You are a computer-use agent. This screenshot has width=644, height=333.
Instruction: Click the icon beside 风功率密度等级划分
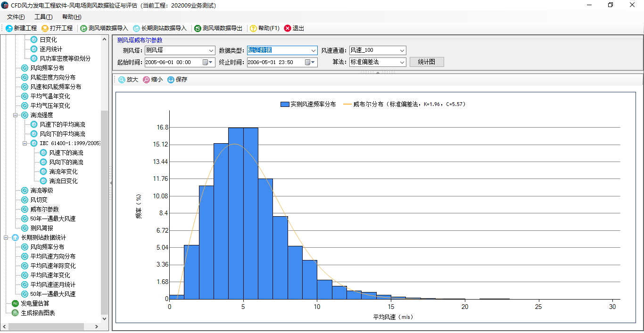pyautogui.click(x=34, y=58)
